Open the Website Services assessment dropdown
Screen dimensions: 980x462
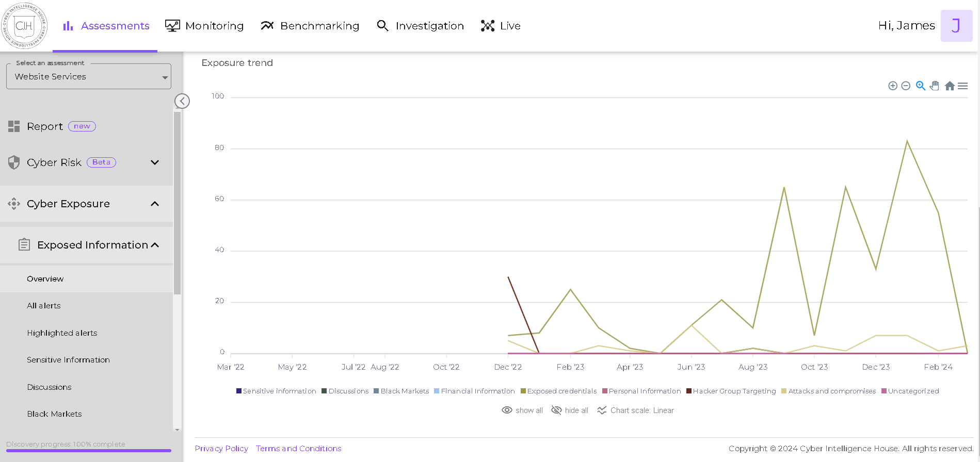89,77
